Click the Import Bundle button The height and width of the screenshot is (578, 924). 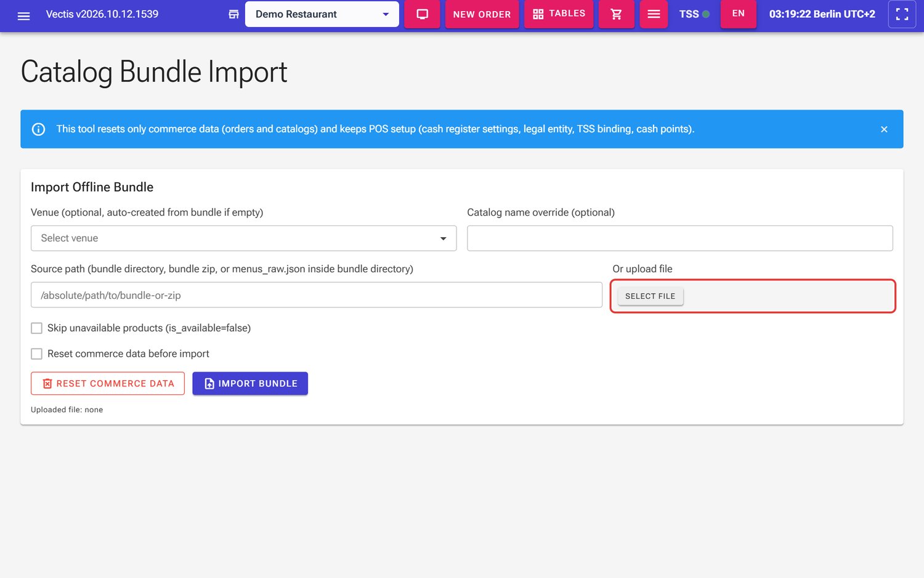pyautogui.click(x=250, y=383)
